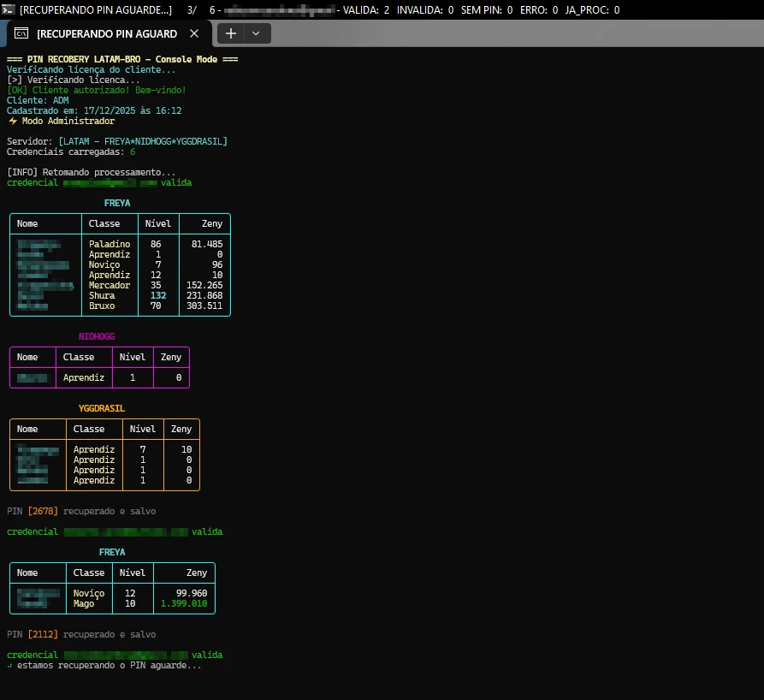Select the RECUPERANDO PIN AGUARD tab
The height and width of the screenshot is (700, 764).
pos(106,33)
